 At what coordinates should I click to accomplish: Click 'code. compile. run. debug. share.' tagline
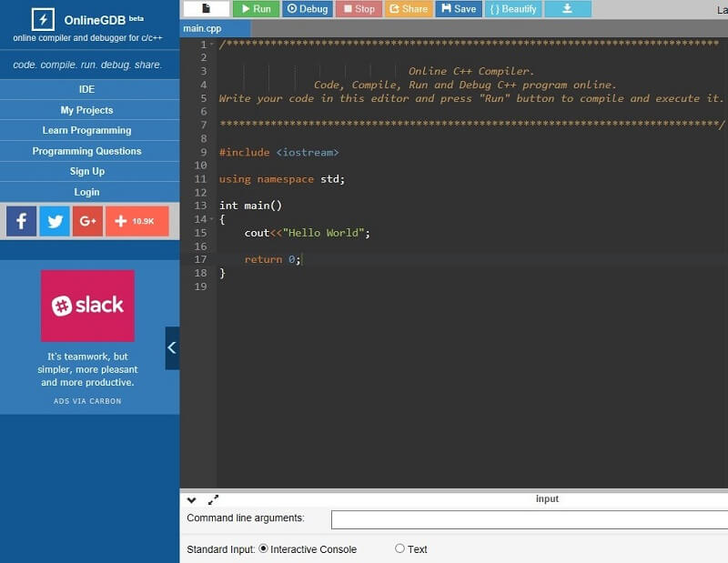click(x=87, y=65)
